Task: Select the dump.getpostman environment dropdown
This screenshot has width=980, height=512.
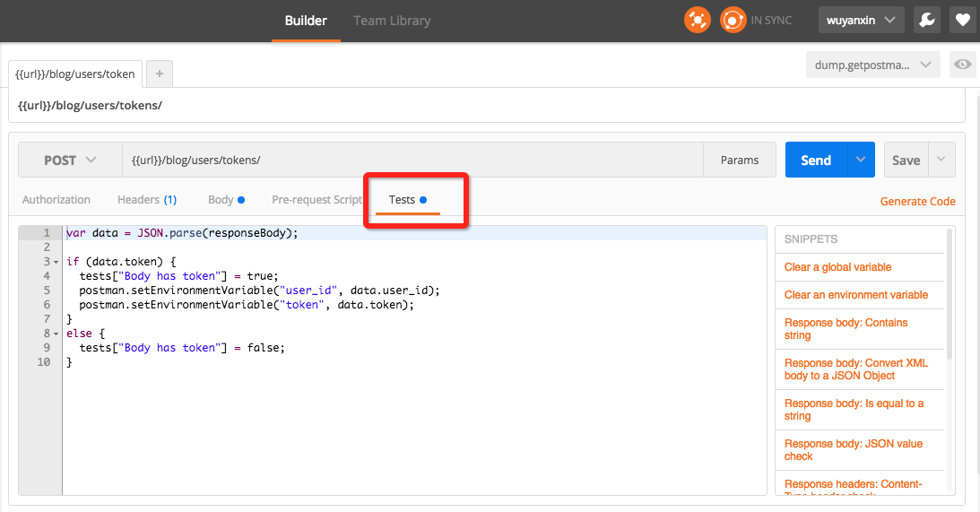Action: point(872,65)
